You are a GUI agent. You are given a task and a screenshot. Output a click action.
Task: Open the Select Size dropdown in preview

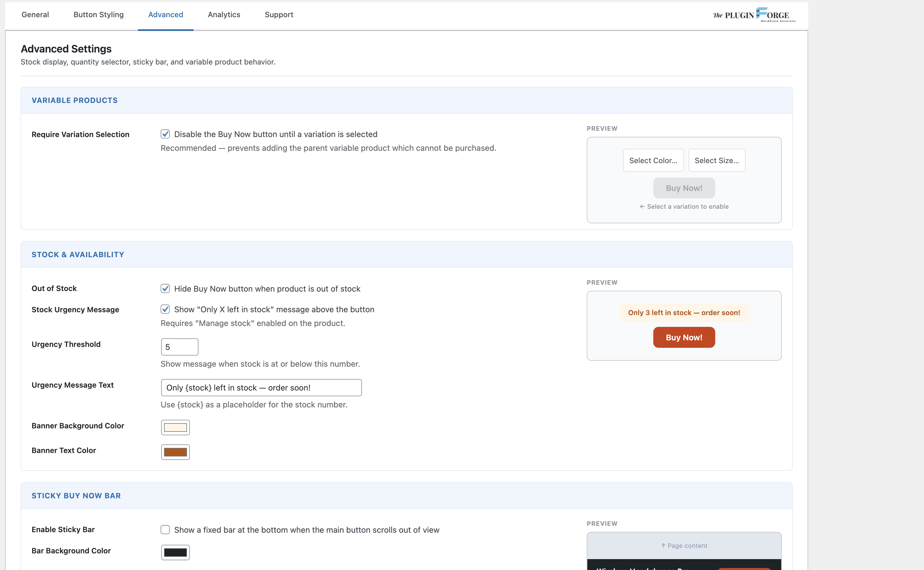[x=716, y=160]
